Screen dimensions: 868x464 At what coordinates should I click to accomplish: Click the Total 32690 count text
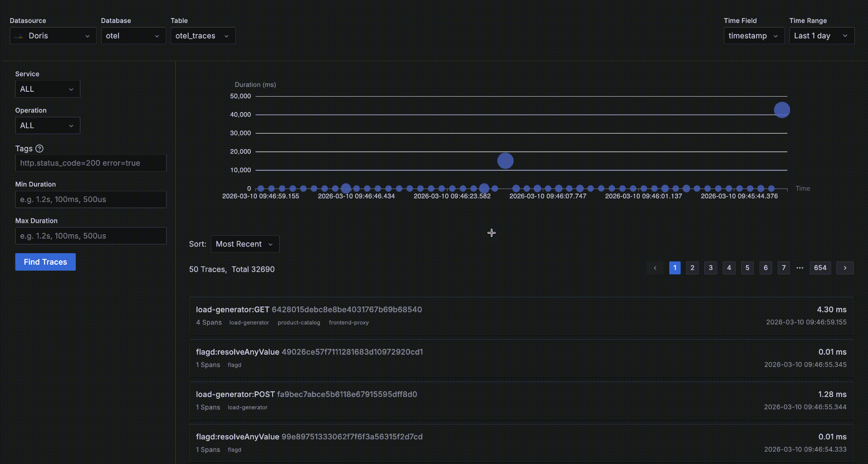[253, 269]
